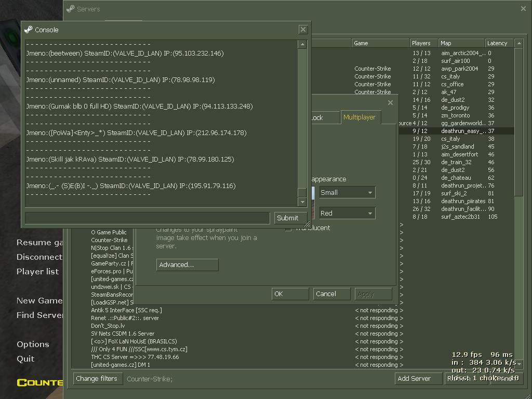Open Advanced multiplayer settings
This screenshot has width=532, height=399.
187,264
